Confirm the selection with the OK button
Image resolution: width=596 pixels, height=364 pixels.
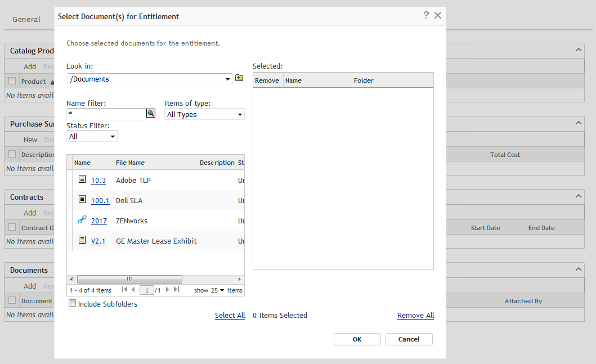point(357,339)
